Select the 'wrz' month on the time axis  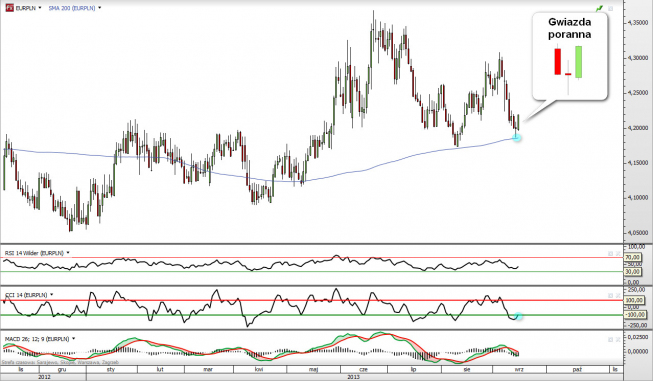point(519,369)
